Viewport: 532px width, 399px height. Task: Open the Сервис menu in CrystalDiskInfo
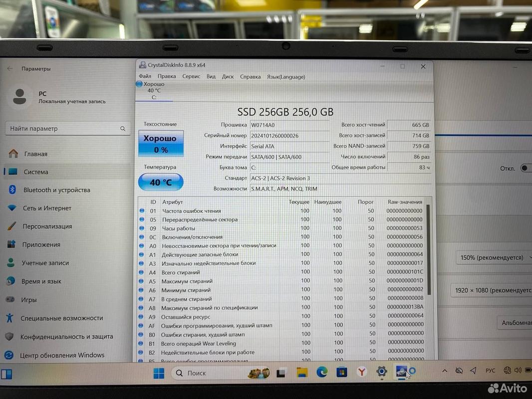click(191, 76)
